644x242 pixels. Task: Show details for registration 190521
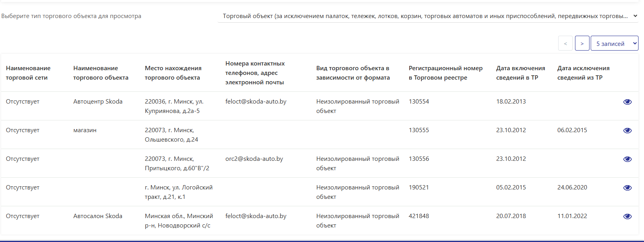627,188
